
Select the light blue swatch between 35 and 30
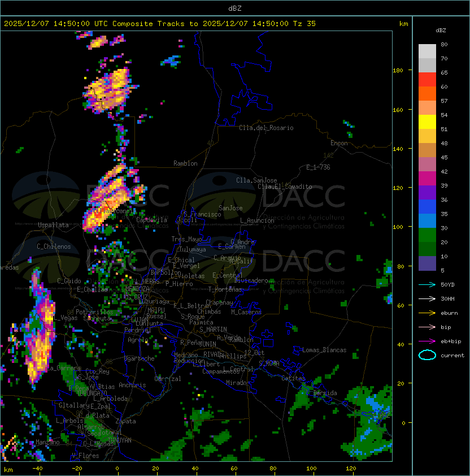[427, 220]
